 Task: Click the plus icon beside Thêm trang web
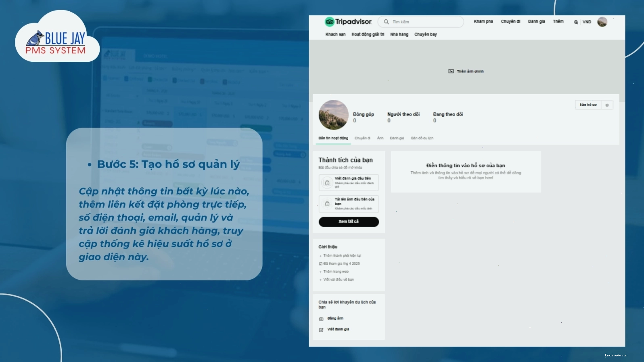click(x=320, y=272)
